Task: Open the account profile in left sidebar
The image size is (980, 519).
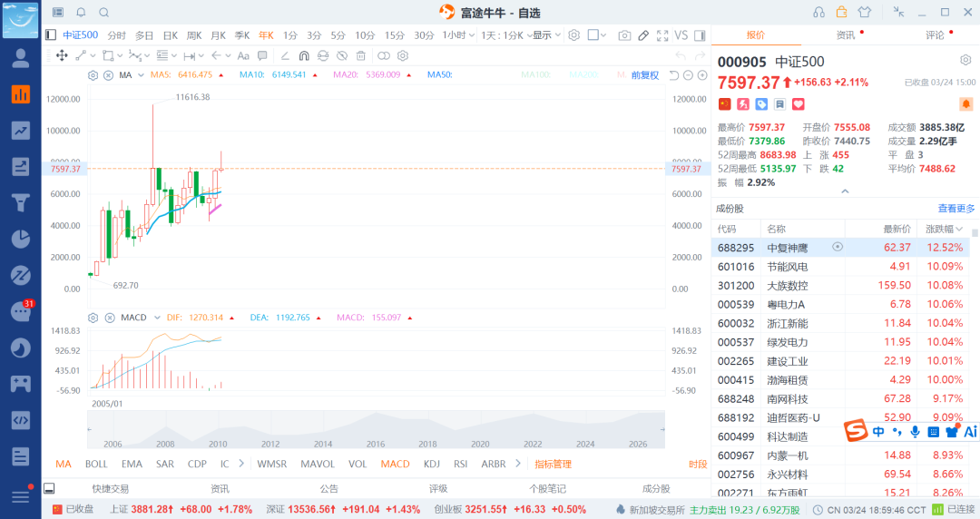Action: click(21, 58)
